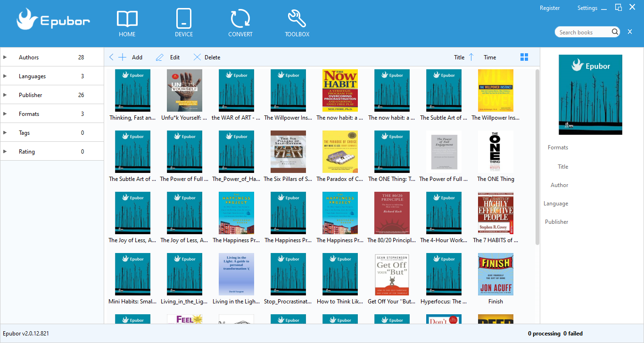Click 'Stop_Procrastinat...' title text
The width and height of the screenshot is (644, 343).
[288, 302]
